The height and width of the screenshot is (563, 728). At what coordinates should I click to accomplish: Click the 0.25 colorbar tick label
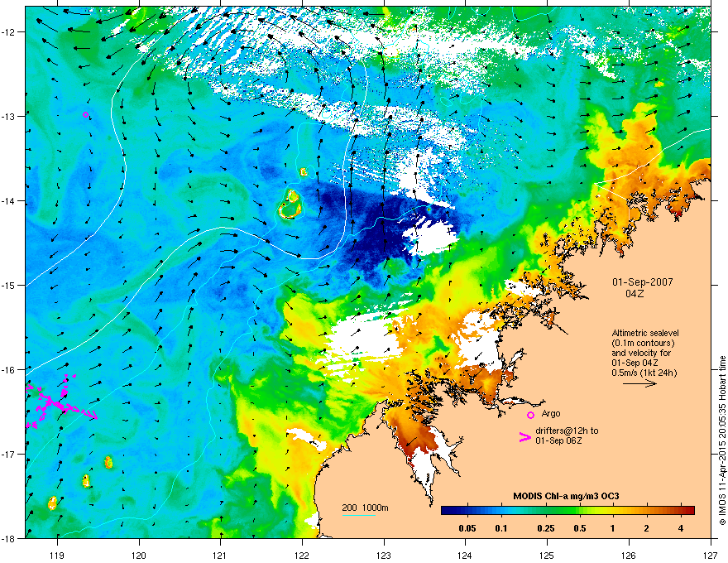point(545,528)
